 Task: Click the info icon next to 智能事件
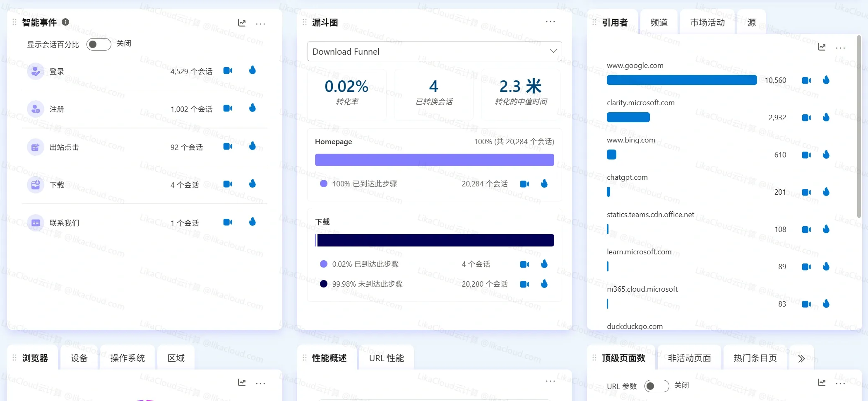(65, 22)
